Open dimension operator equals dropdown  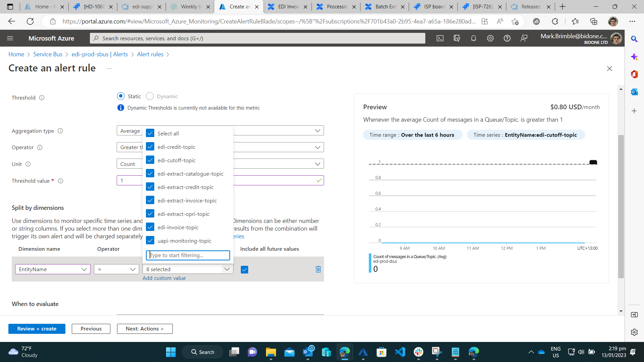pyautogui.click(x=116, y=269)
